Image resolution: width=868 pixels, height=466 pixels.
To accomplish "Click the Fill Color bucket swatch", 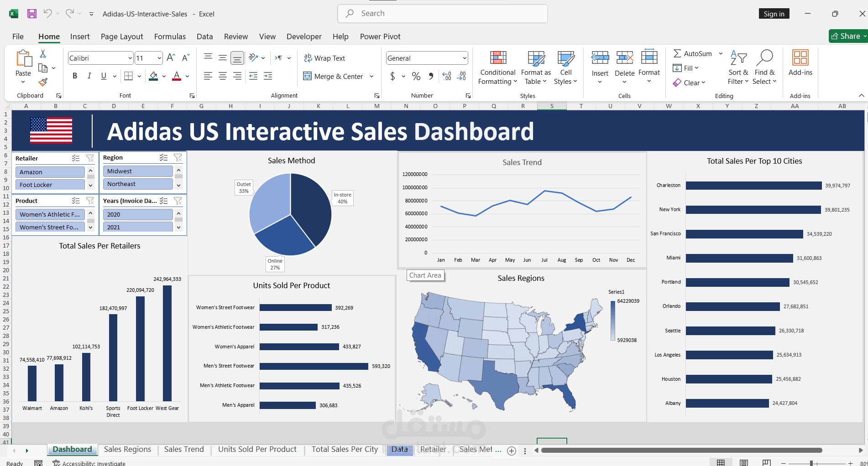I will pos(153,76).
